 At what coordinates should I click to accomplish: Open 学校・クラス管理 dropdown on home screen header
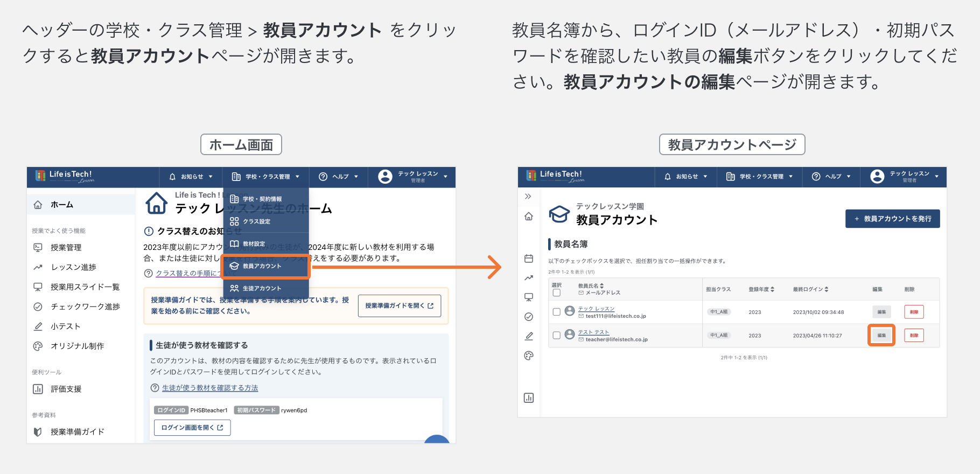tap(265, 177)
